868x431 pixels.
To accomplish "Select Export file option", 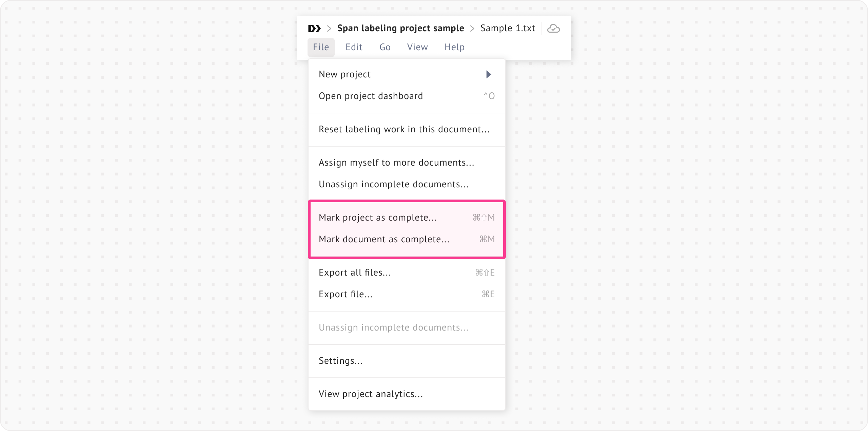I will click(346, 294).
